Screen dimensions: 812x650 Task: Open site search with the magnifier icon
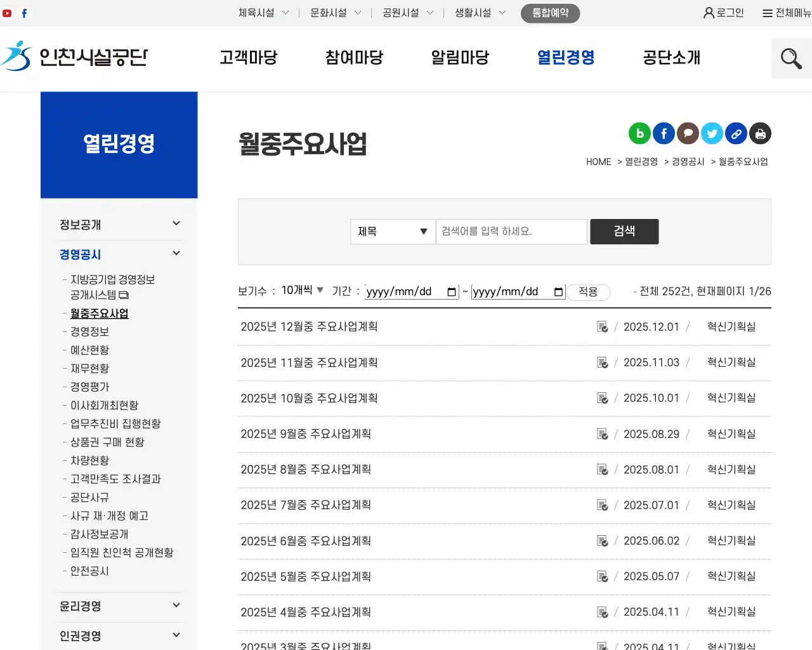coord(790,58)
